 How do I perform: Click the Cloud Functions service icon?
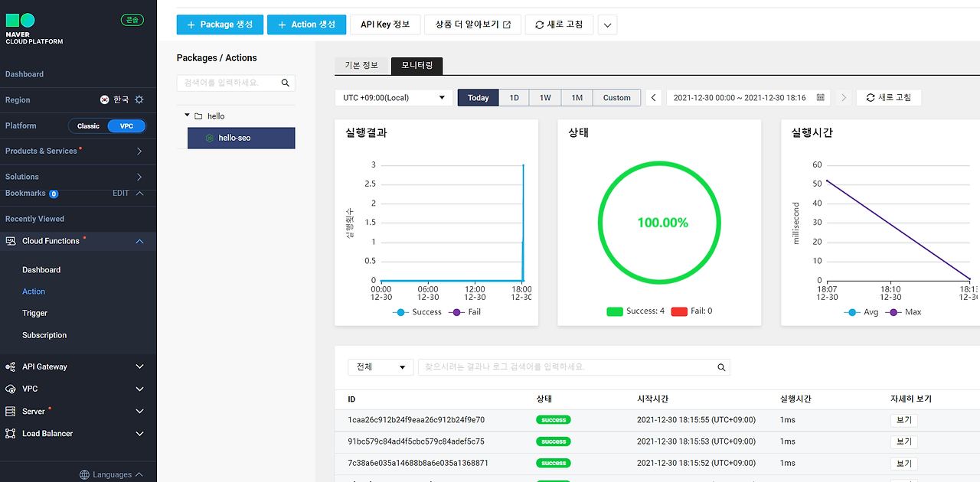pyautogui.click(x=11, y=241)
